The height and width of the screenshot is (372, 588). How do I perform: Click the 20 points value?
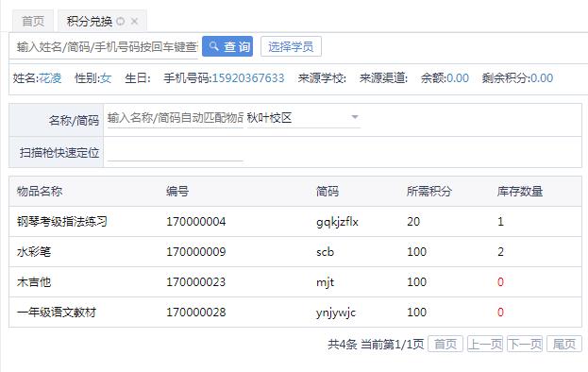coord(413,221)
